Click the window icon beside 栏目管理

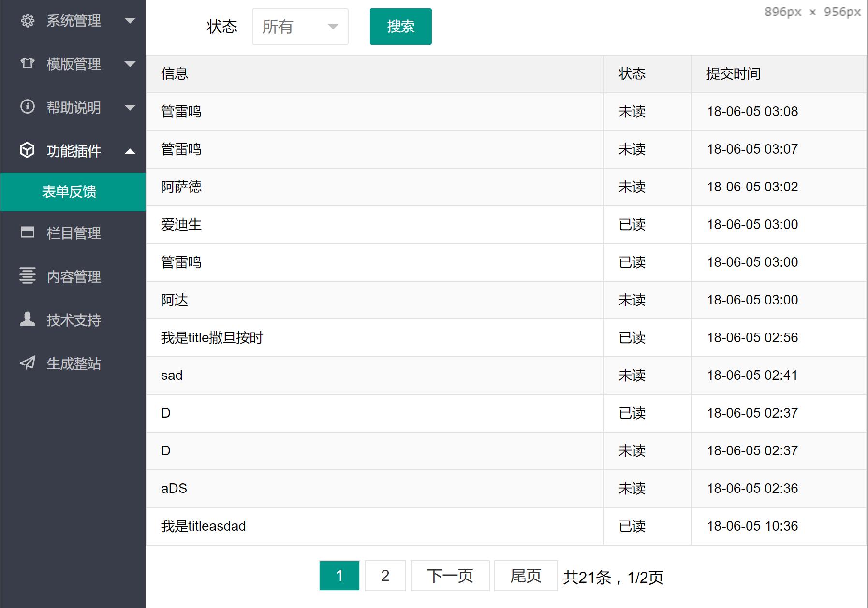click(28, 232)
